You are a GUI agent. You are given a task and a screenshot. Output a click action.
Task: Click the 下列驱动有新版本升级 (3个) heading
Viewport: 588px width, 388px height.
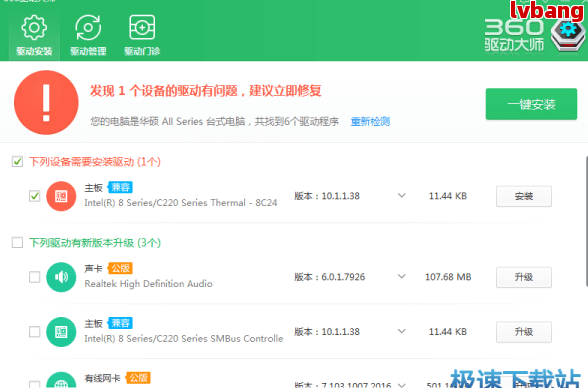(x=95, y=243)
